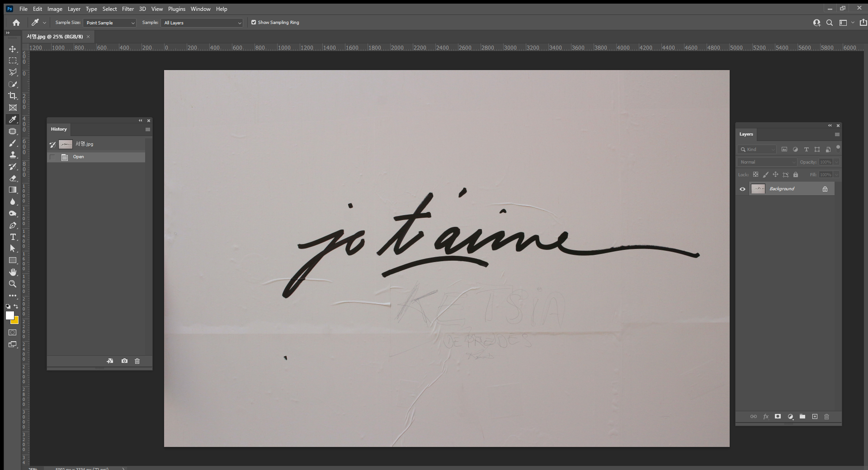The width and height of the screenshot is (868, 470).
Task: Select the Rectangular Marquee tool
Action: tap(13, 61)
